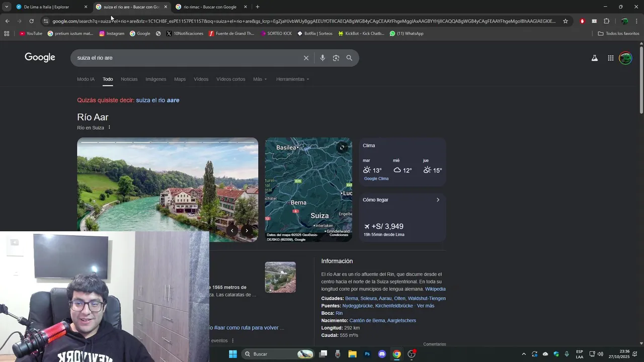
Task: Go to Google logo home page
Action: point(40,57)
